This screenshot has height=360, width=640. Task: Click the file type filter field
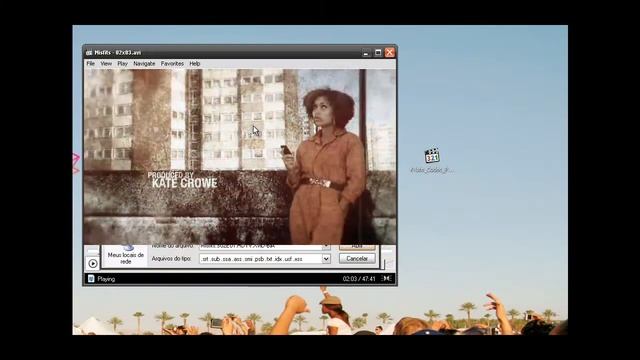pos(264,259)
